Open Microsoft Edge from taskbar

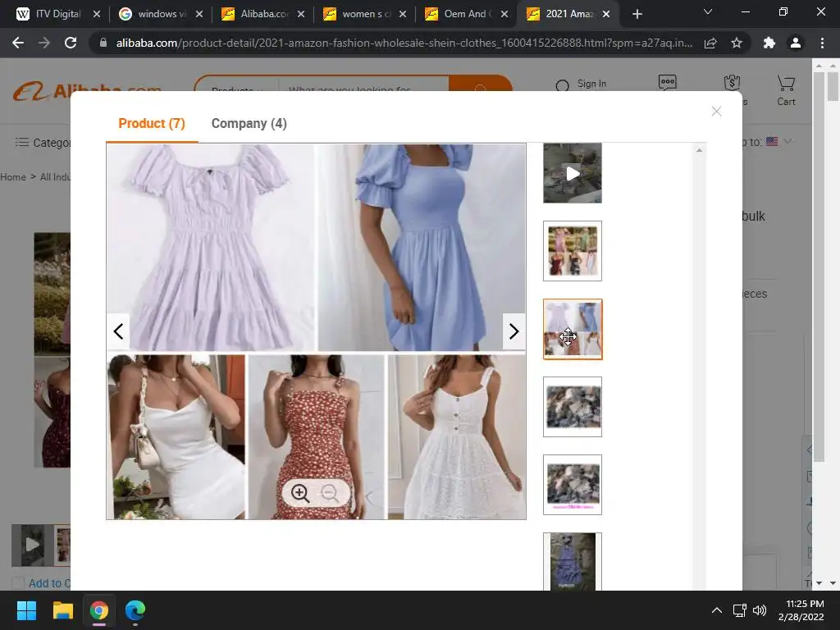tap(135, 610)
